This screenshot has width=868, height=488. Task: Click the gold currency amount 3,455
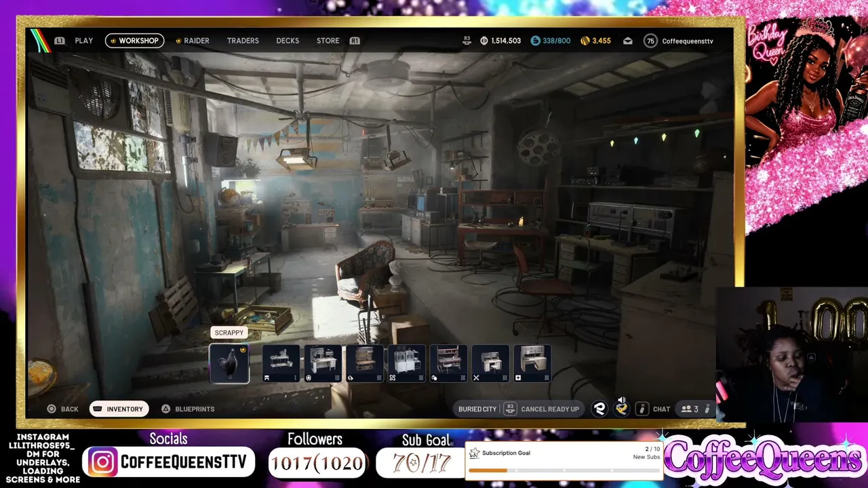(x=596, y=41)
